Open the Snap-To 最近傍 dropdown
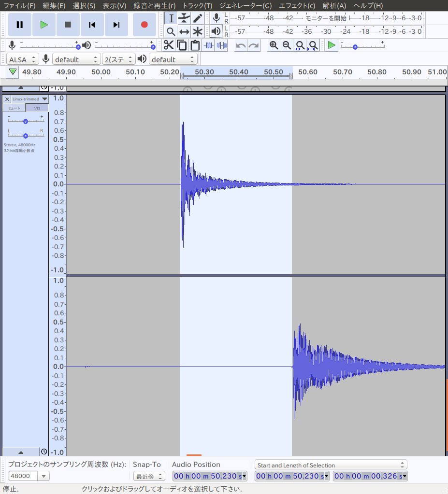448x494 pixels. pyautogui.click(x=149, y=476)
